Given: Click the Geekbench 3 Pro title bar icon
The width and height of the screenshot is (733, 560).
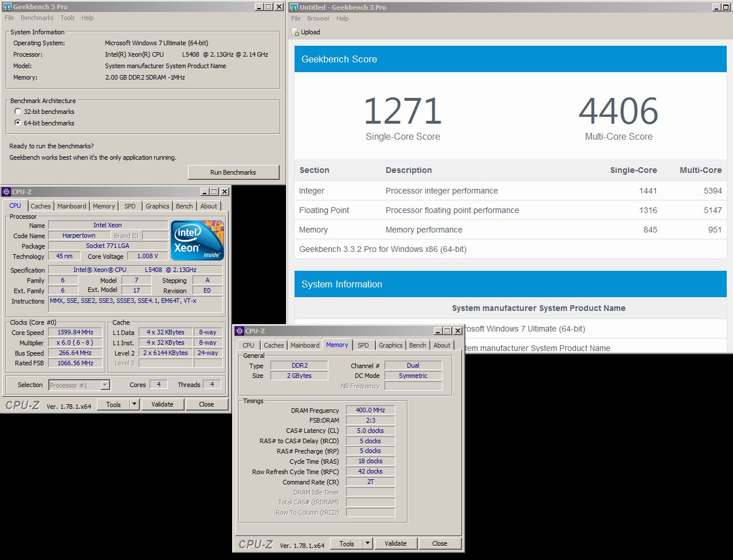Looking at the screenshot, I should (7, 7).
